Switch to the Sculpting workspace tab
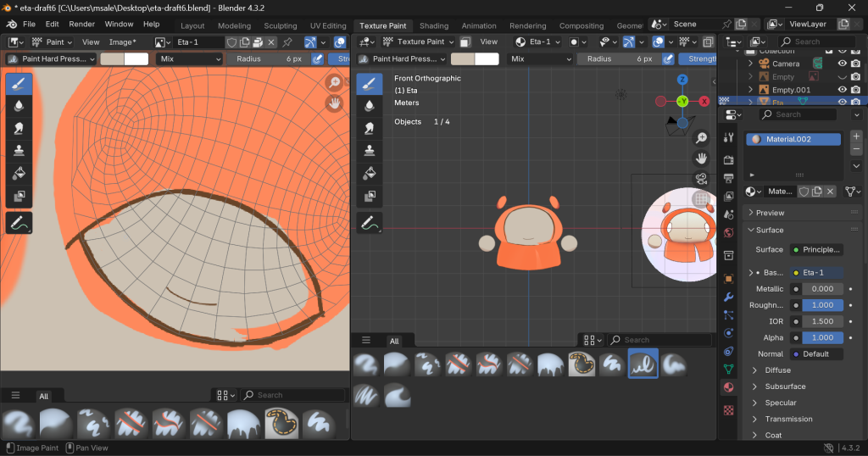The image size is (868, 456). click(280, 25)
